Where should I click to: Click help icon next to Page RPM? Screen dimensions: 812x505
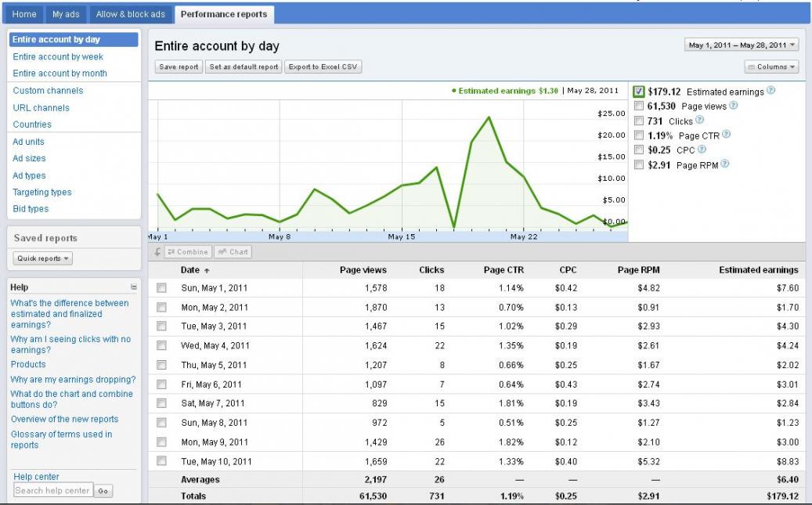(x=724, y=164)
